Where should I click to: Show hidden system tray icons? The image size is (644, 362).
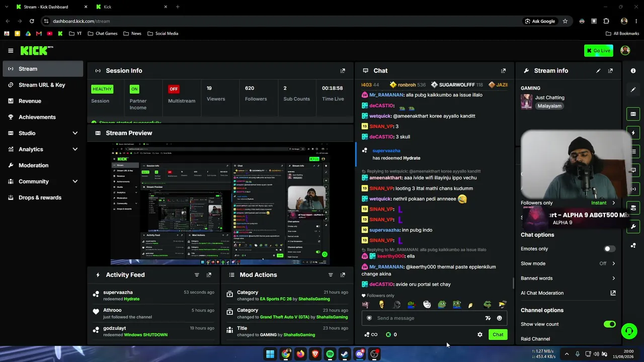[567, 354]
